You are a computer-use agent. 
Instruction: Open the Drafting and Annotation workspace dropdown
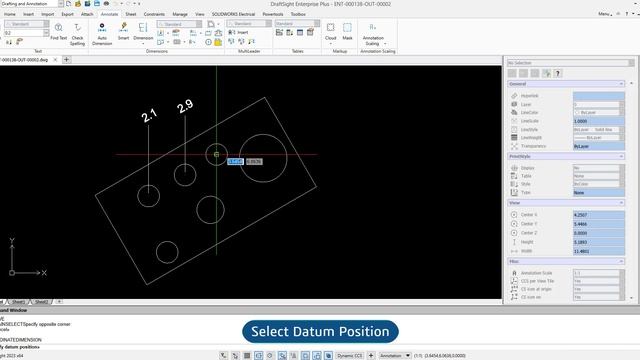pos(60,4)
